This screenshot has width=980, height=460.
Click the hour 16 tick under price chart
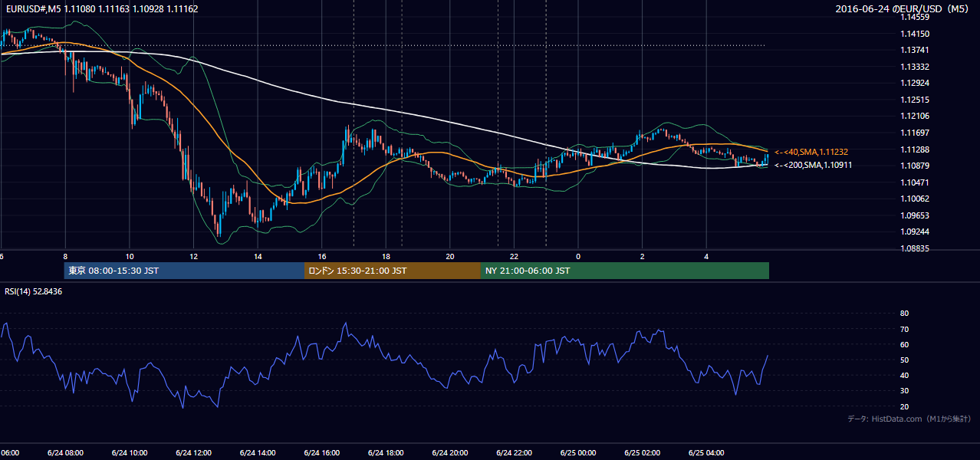[321, 256]
